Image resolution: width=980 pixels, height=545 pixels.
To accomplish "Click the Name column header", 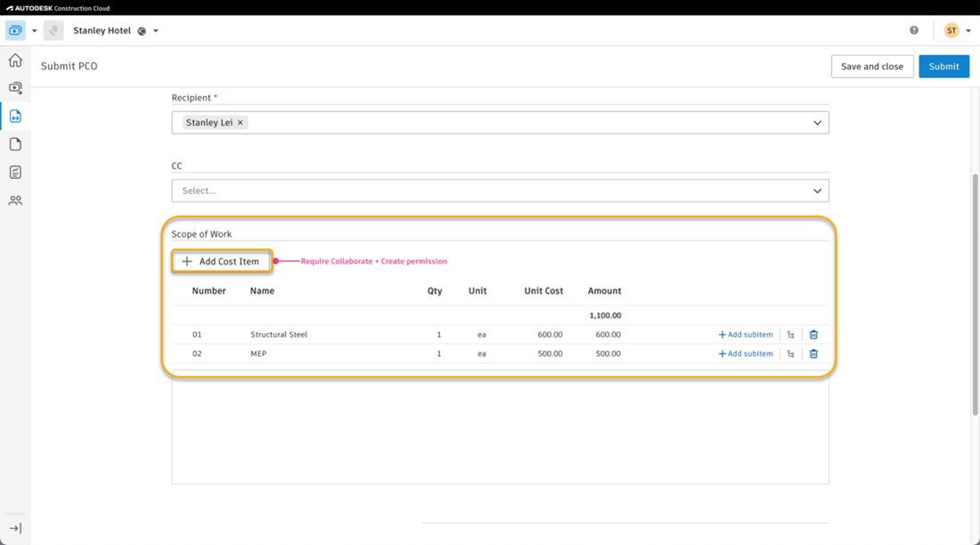I will pyautogui.click(x=262, y=290).
